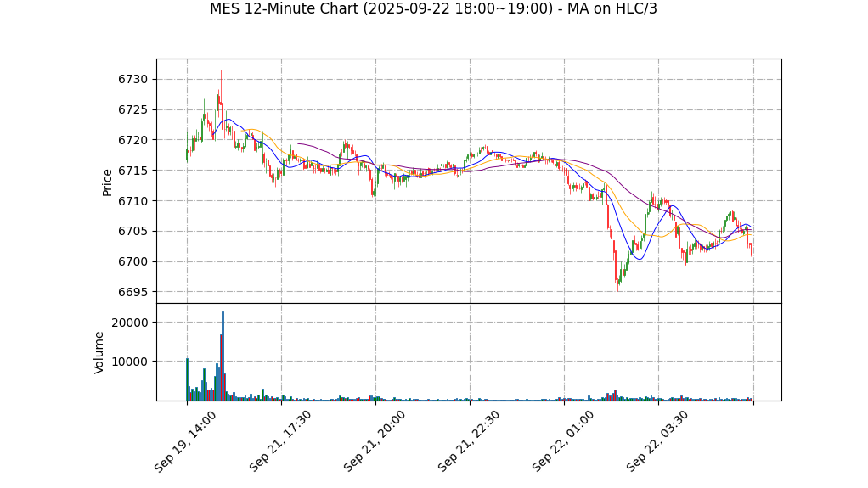This screenshot has width=868, height=488.
Task: Click the 20000 volume axis label
Action: [130, 323]
